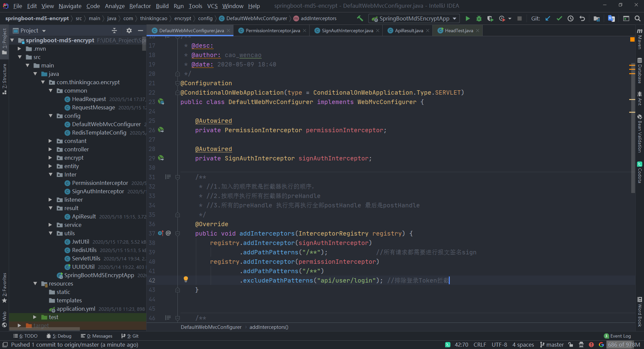
Task: Click override gutter icon on line 37
Action: point(161,233)
